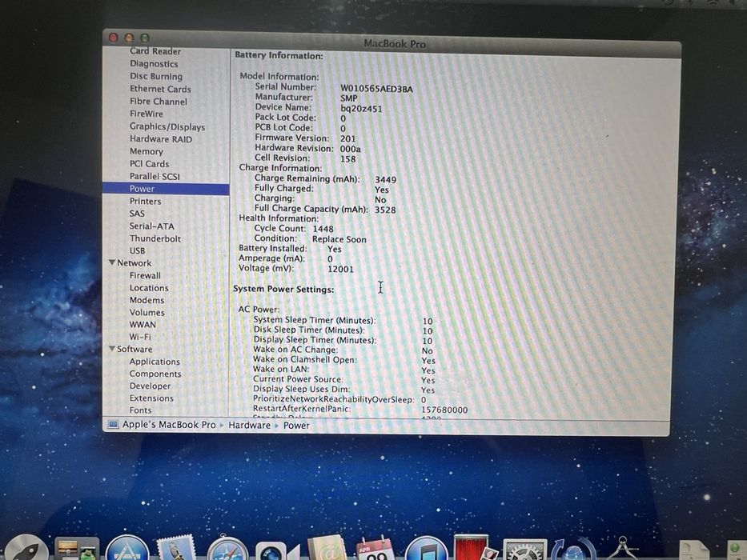Click Full Charge Capacity value 3528
This screenshot has height=560, width=747.
click(385, 210)
